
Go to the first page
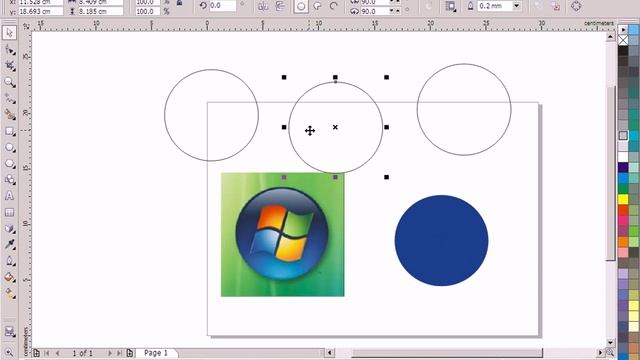pyautogui.click(x=47, y=353)
